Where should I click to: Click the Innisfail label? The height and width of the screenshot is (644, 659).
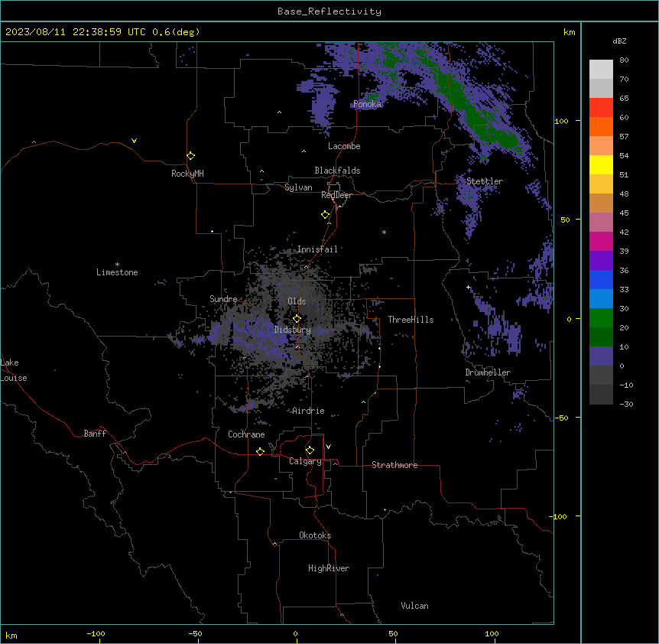pyautogui.click(x=317, y=249)
